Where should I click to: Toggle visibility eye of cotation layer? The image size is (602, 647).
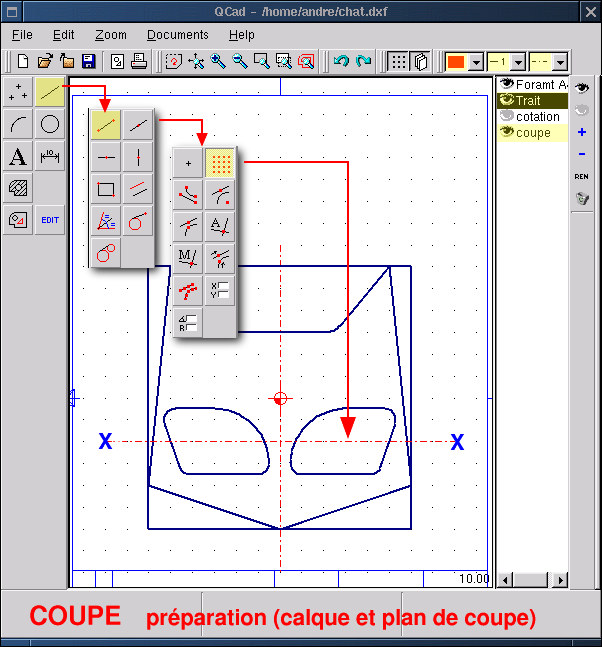[506, 117]
